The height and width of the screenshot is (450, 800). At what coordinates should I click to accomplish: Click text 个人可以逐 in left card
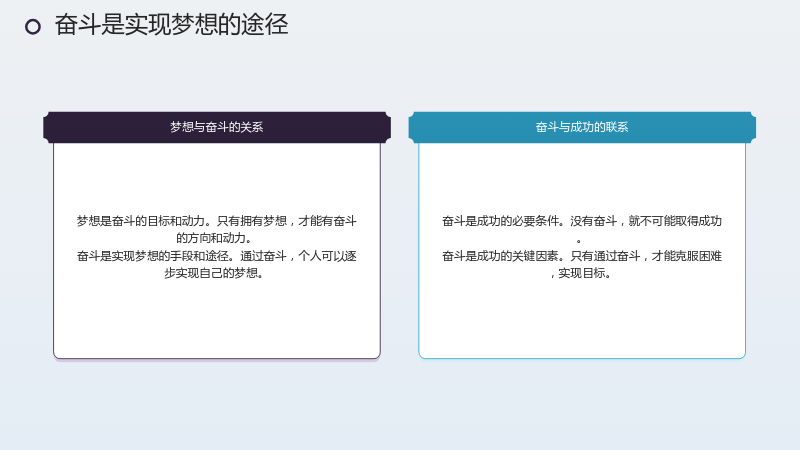tap(327, 256)
